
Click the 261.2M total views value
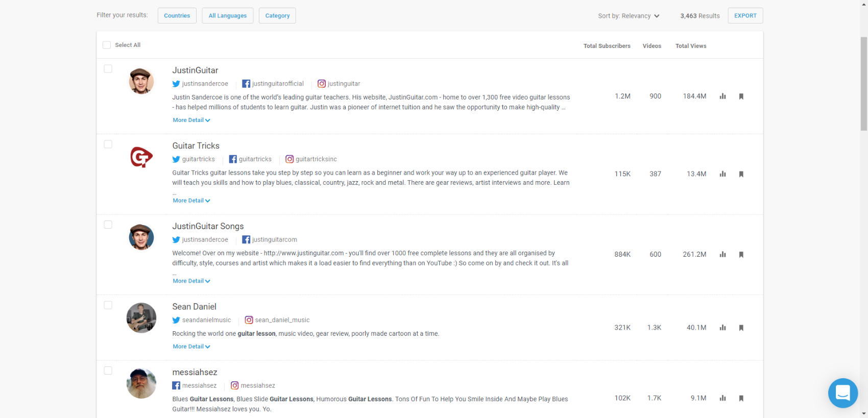coord(694,254)
